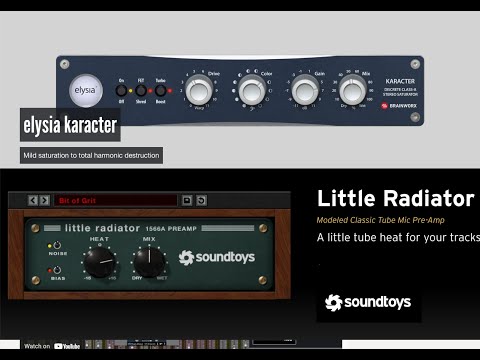Click the save preset icon
The height and width of the screenshot is (360, 480).
tap(187, 200)
